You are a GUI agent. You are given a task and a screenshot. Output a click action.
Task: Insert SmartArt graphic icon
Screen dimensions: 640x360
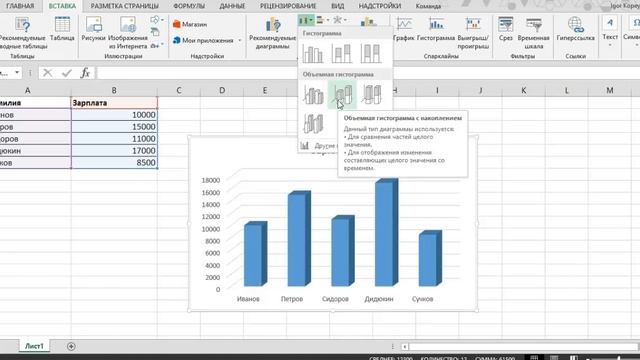(x=155, y=32)
